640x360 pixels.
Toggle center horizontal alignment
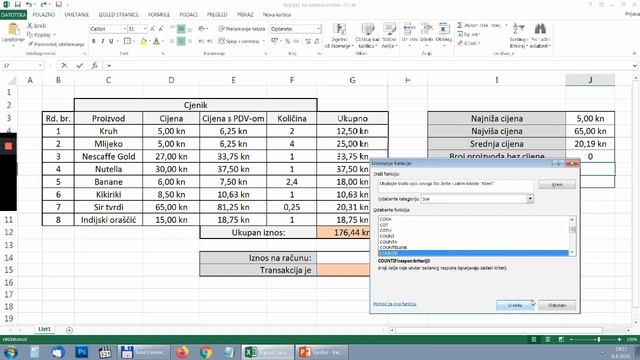(x=180, y=41)
